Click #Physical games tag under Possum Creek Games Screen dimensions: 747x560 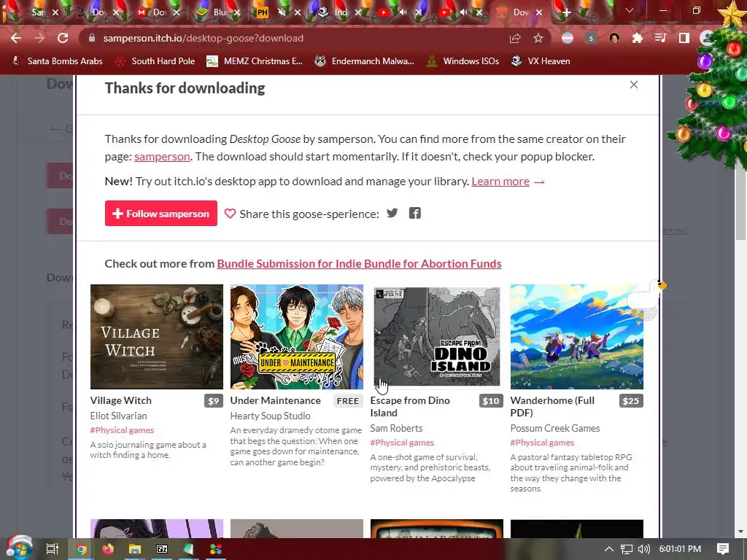(x=542, y=443)
